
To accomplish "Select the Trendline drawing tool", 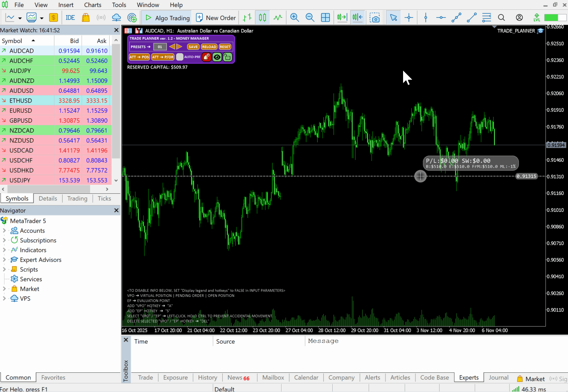I will 471,17.
